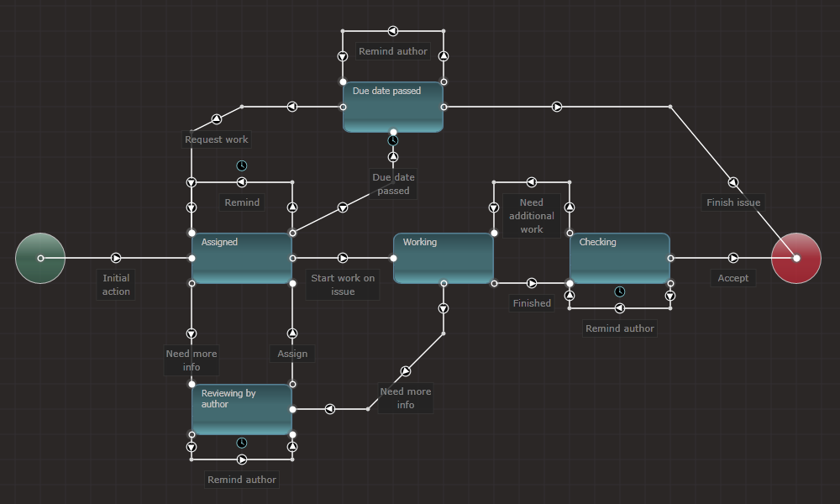Select the Request work transition label
Viewport: 840px width, 504px height.
point(216,139)
